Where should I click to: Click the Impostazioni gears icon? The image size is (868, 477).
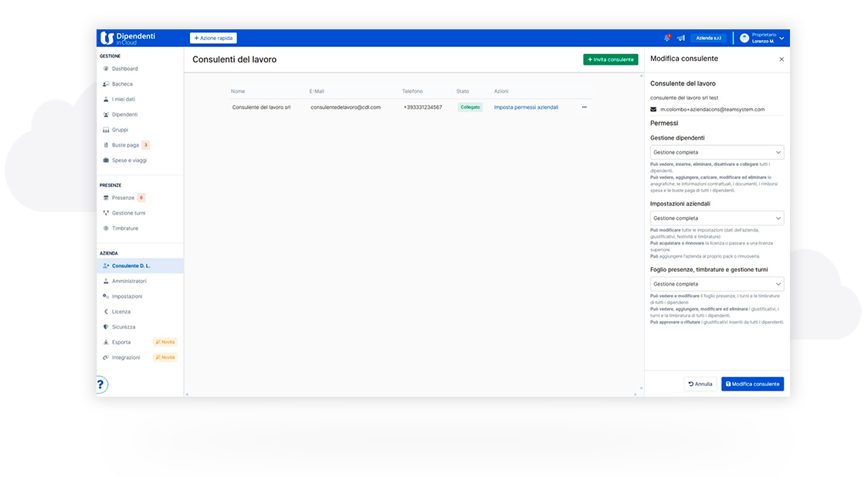pos(106,296)
